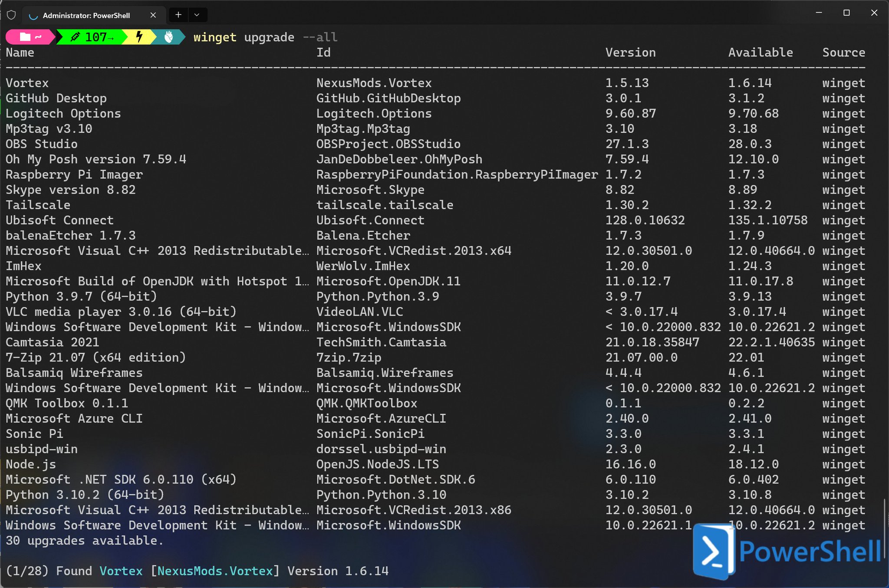Click Node.js available version 18.12.0
The height and width of the screenshot is (588, 889).
point(753,464)
